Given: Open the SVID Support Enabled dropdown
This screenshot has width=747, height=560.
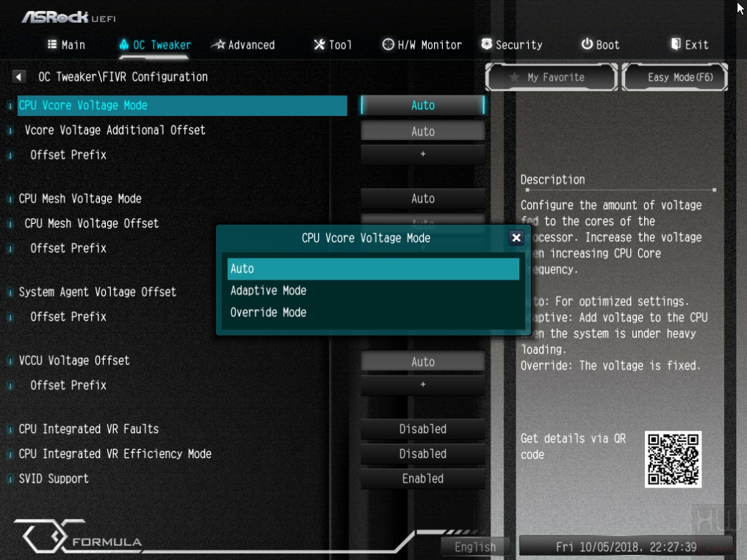Looking at the screenshot, I should pyautogui.click(x=422, y=479).
